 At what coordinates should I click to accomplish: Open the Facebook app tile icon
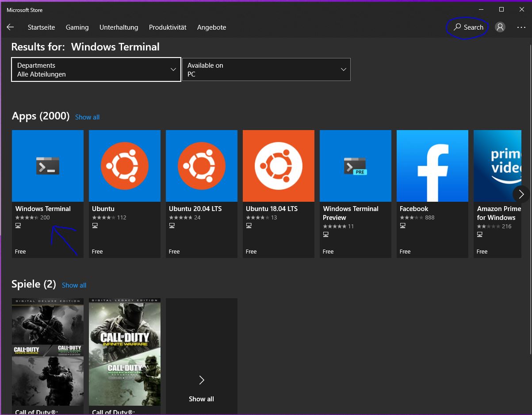432,166
